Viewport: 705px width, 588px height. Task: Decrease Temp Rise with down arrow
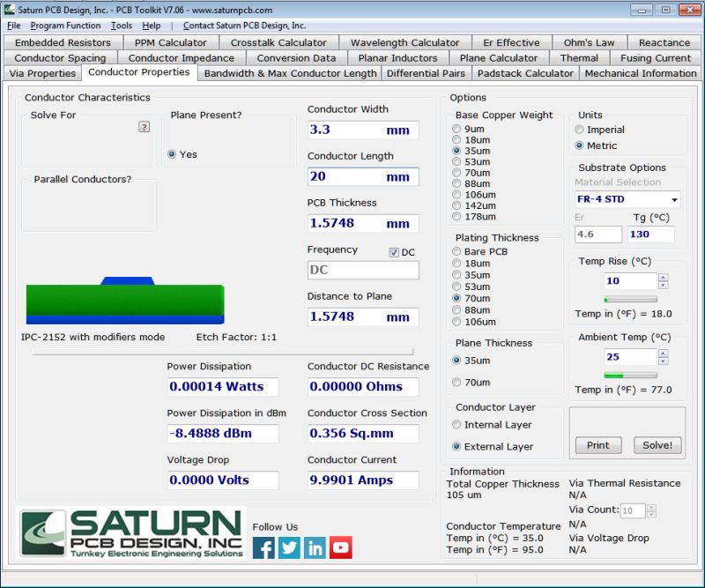click(664, 286)
